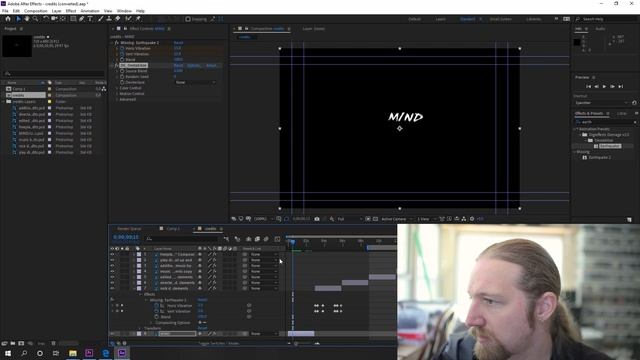Toggle Snapping checkbox in toolbar
The image size is (640, 360).
tap(188, 19)
